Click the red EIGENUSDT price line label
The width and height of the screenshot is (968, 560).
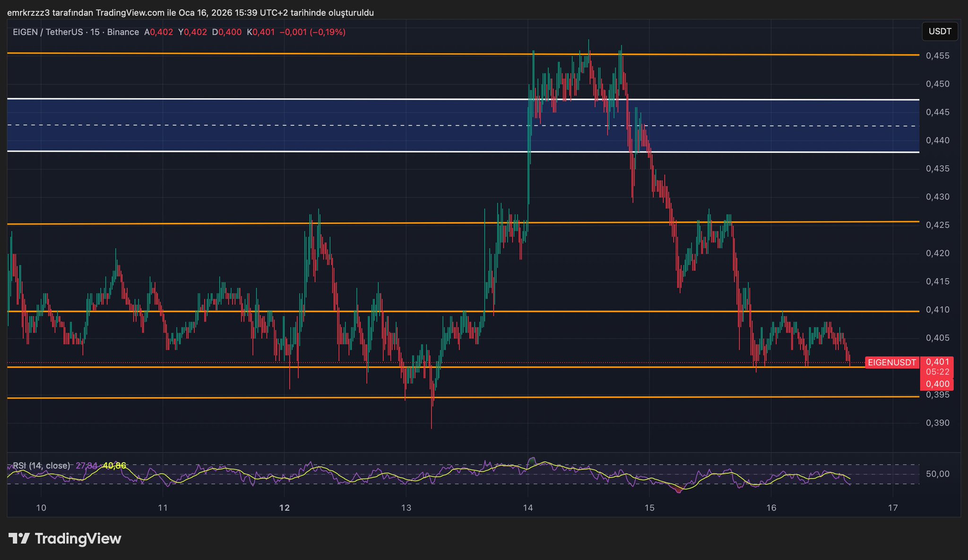coord(892,362)
